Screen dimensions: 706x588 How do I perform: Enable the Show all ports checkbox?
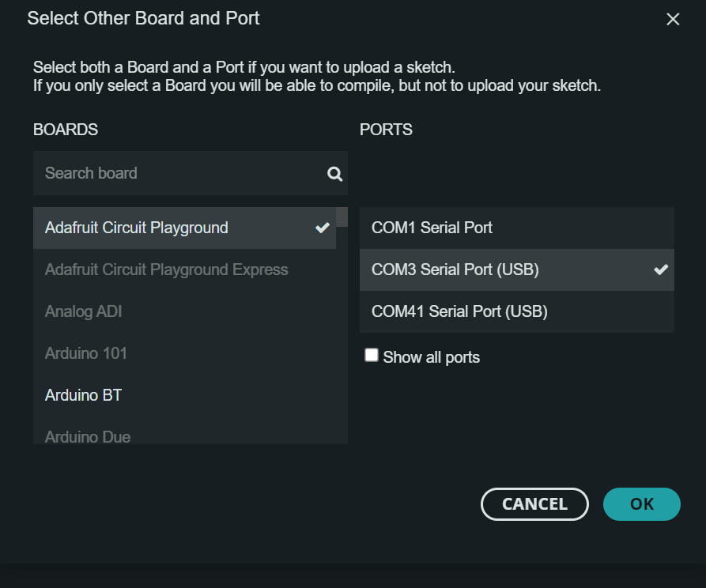click(x=372, y=356)
